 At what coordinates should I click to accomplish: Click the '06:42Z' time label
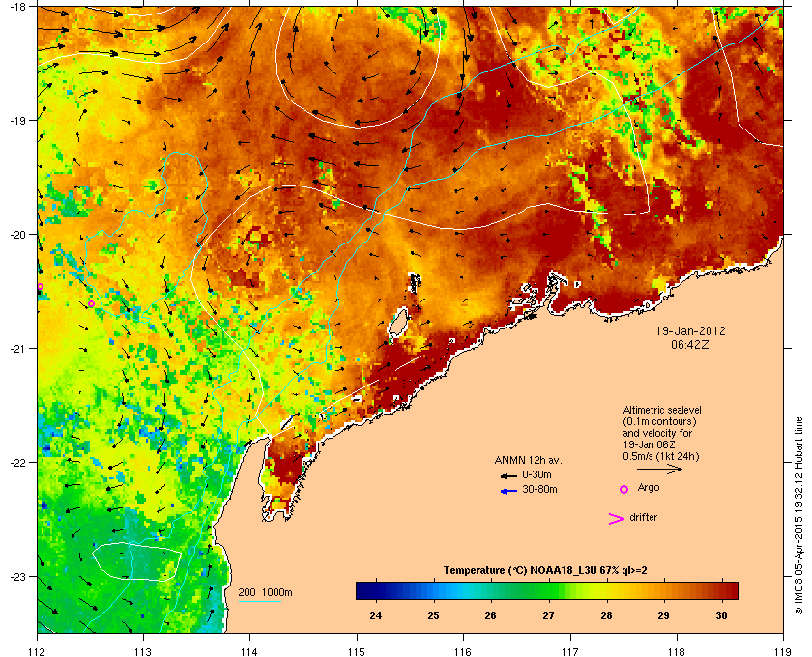(x=690, y=344)
